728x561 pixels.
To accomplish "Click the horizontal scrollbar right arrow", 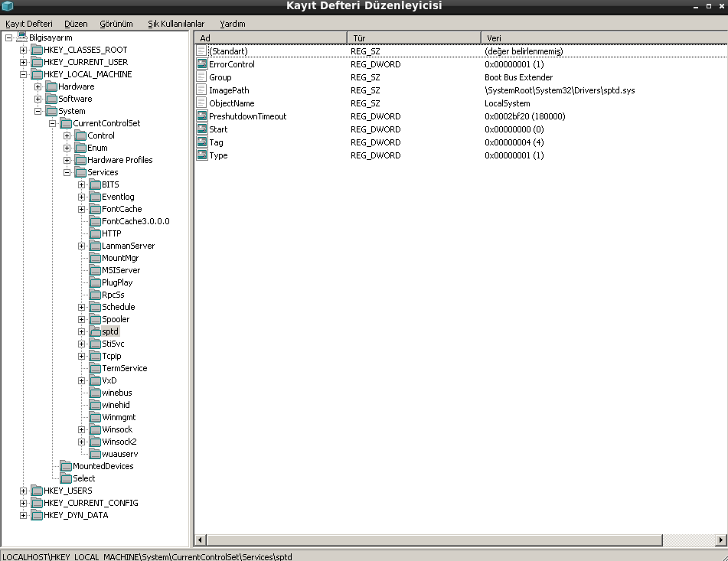I will click(x=721, y=540).
